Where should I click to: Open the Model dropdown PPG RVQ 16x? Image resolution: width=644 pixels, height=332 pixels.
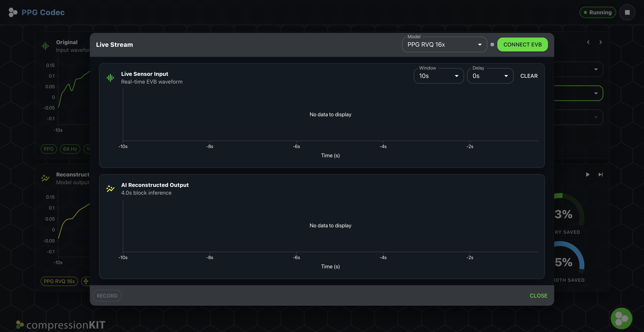point(444,44)
